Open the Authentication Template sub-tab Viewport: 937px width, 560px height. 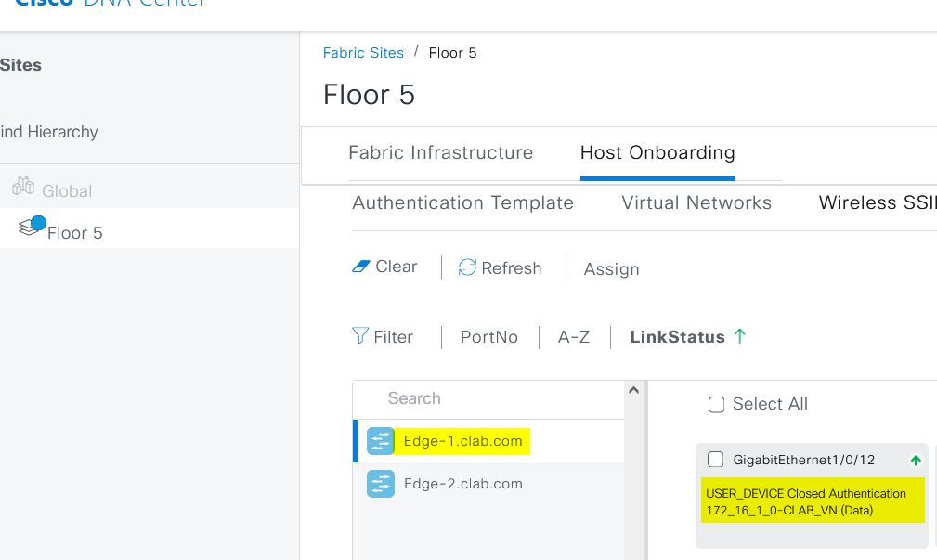[462, 202]
